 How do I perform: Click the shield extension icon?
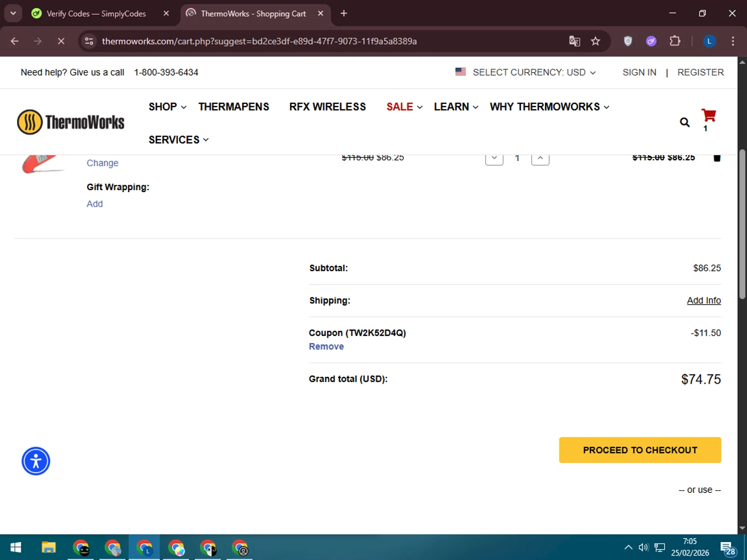tap(628, 41)
